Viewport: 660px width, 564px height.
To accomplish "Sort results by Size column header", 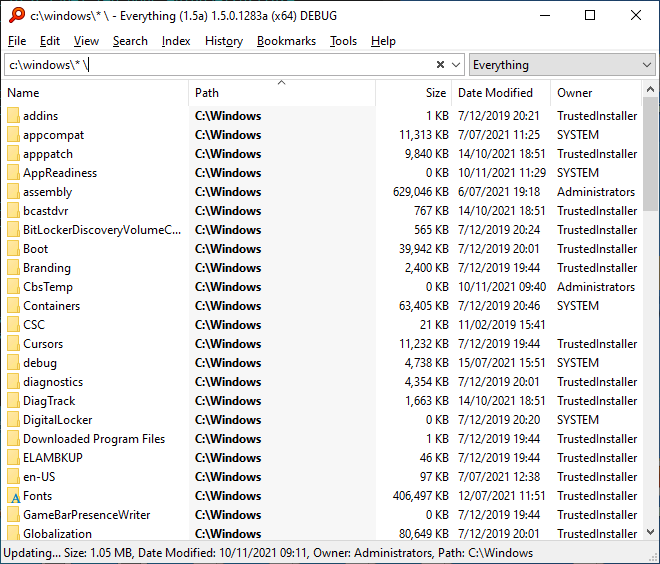I will [414, 93].
